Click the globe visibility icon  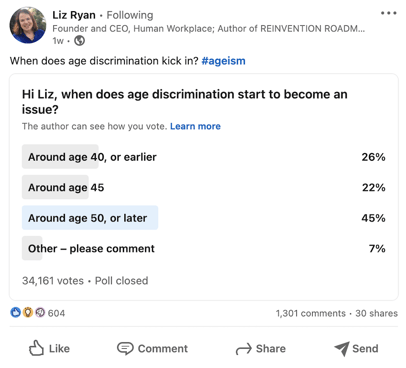(79, 41)
